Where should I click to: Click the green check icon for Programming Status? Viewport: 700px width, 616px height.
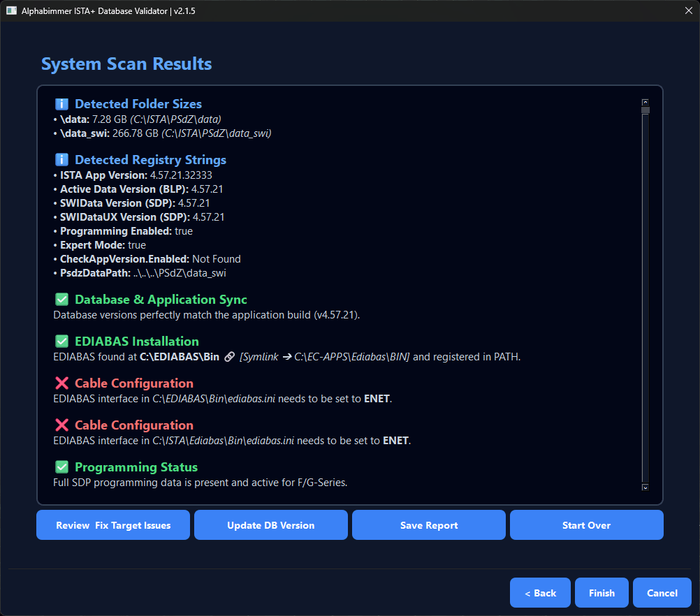[61, 467]
